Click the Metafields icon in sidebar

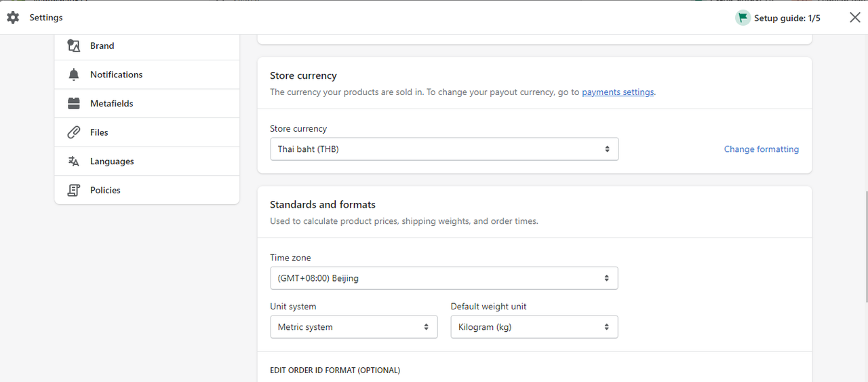(x=74, y=104)
